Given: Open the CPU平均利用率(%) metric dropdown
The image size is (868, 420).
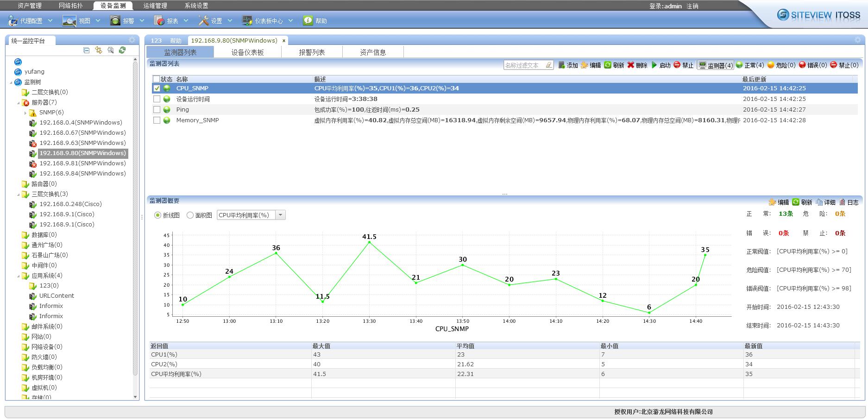Looking at the screenshot, I should tap(280, 215).
